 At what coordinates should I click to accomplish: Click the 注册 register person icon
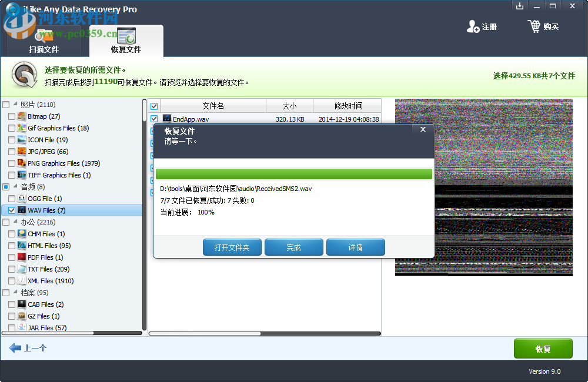472,26
